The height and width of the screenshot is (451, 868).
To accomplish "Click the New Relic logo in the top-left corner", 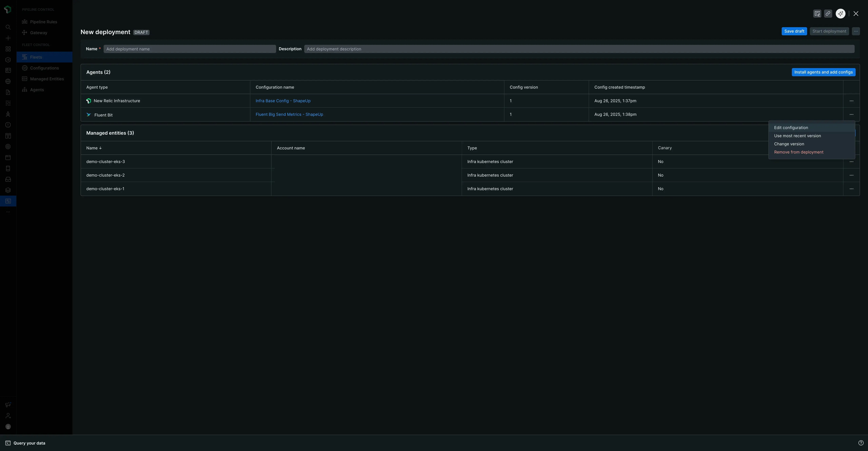I will 8,10.
